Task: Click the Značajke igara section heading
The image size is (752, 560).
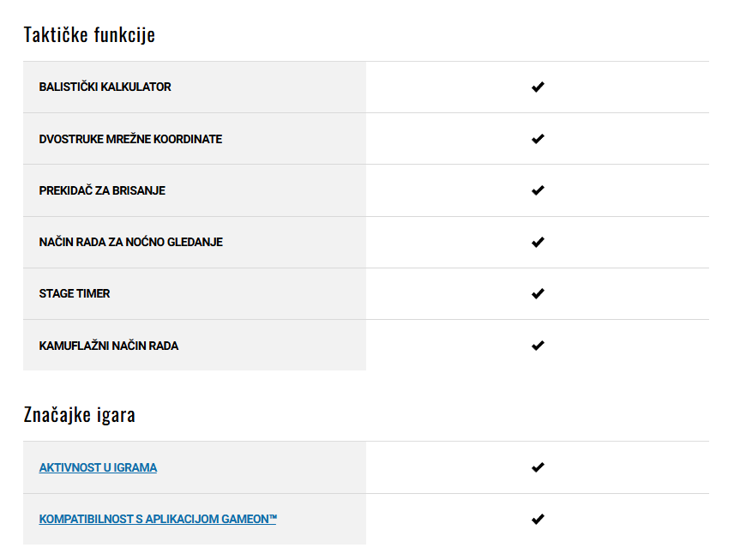Action: (79, 415)
